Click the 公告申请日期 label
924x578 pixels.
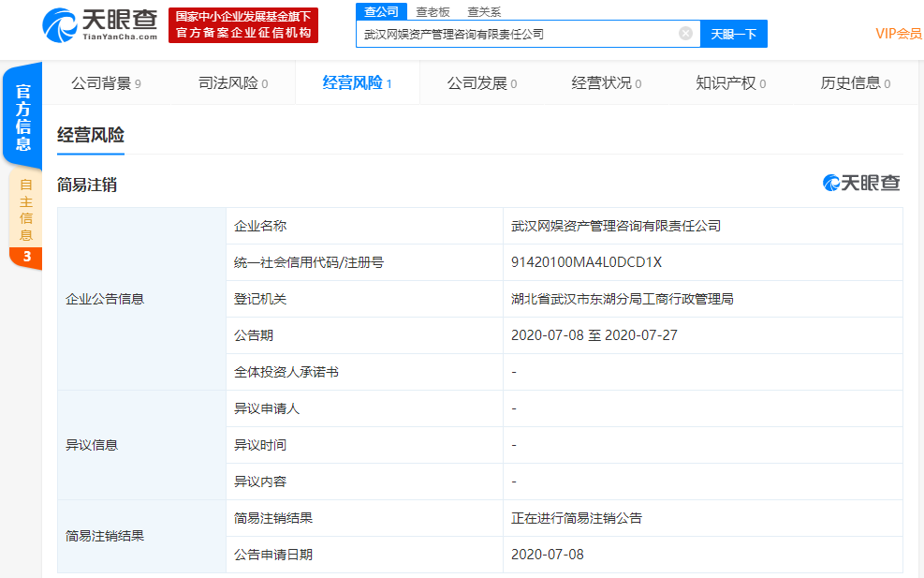tap(273, 555)
